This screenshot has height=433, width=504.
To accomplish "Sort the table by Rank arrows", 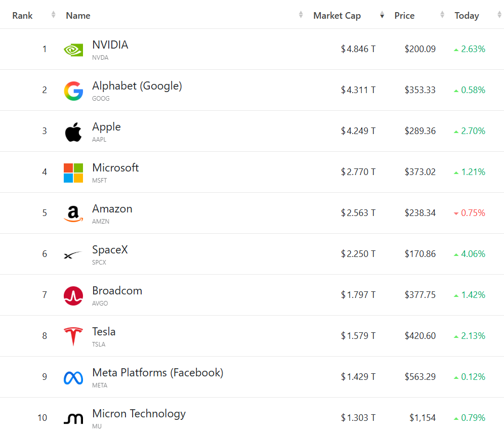I will click(53, 15).
